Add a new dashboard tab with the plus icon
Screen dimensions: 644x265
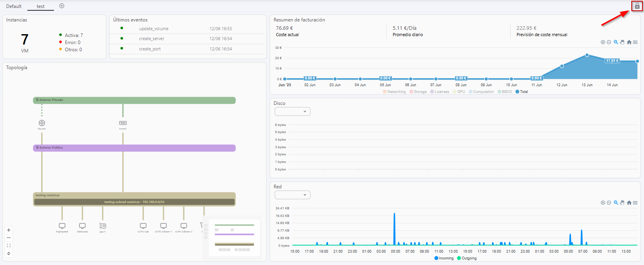pos(62,6)
